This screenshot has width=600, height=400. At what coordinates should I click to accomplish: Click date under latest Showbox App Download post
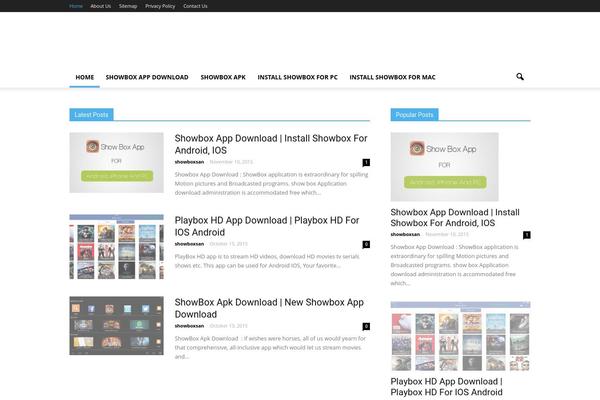click(x=231, y=162)
